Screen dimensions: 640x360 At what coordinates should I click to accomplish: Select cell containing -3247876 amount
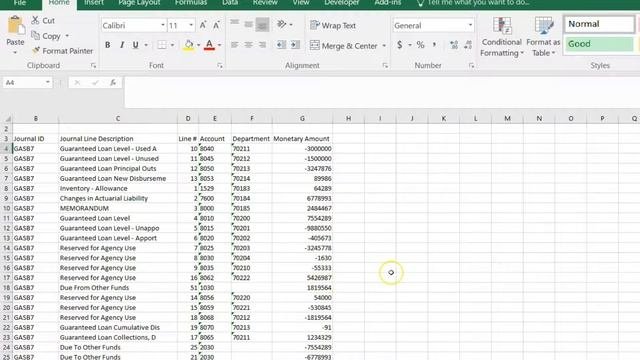coord(302,169)
